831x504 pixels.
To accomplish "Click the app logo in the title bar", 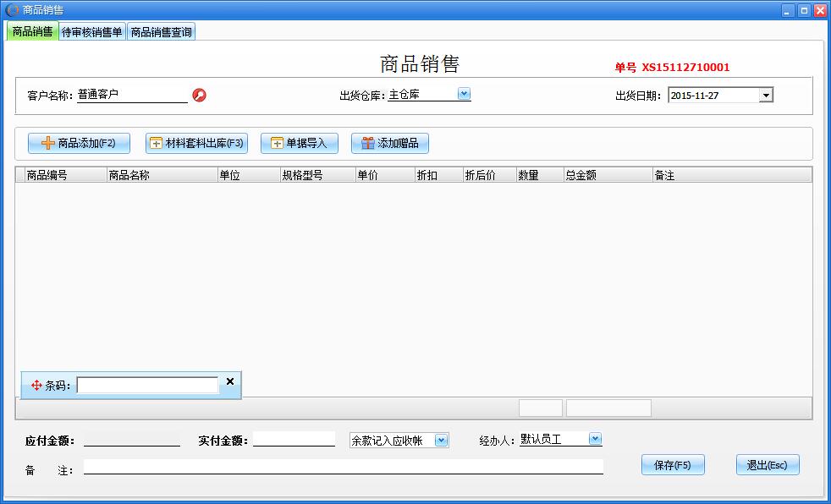I will 11,9.
